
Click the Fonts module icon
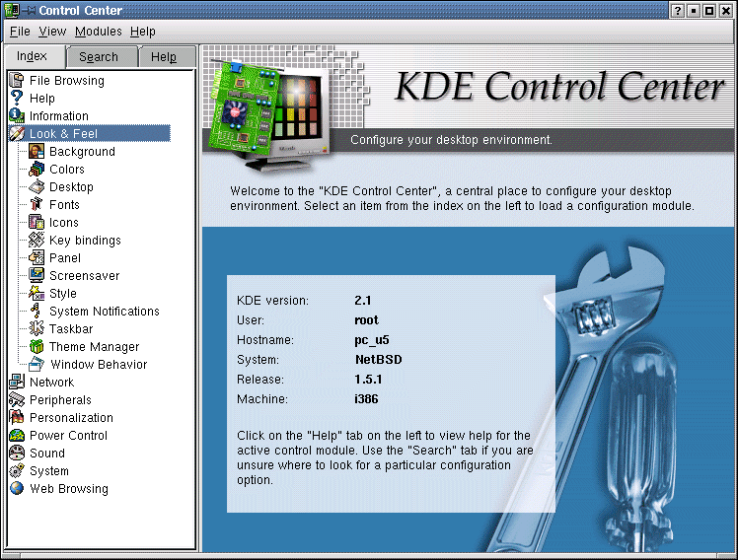(x=37, y=204)
